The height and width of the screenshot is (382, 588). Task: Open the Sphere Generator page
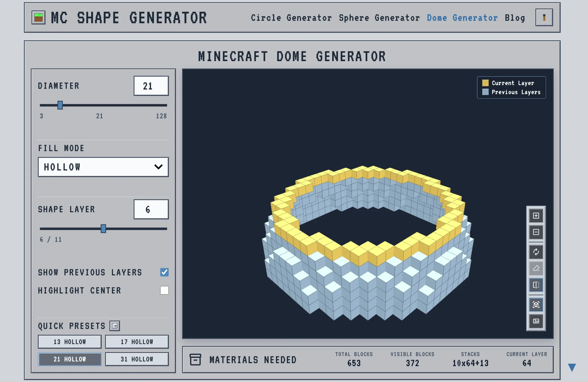coord(379,18)
